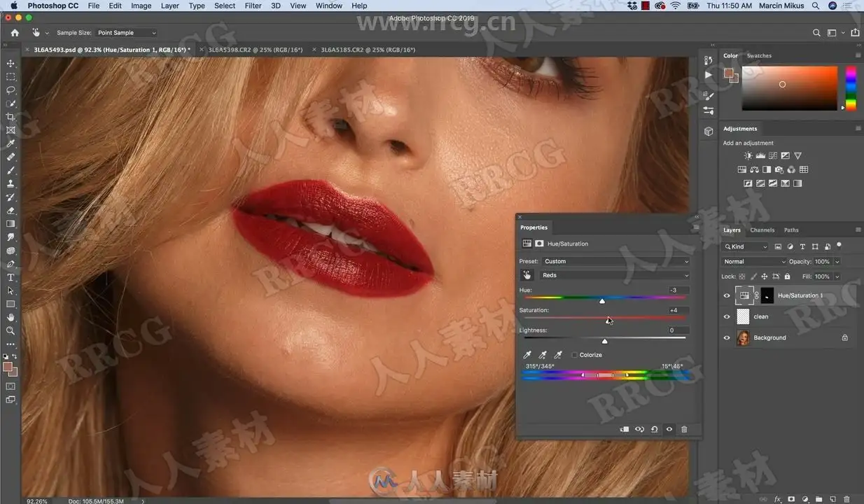
Task: Open the History panel icon
Action: coord(709,61)
